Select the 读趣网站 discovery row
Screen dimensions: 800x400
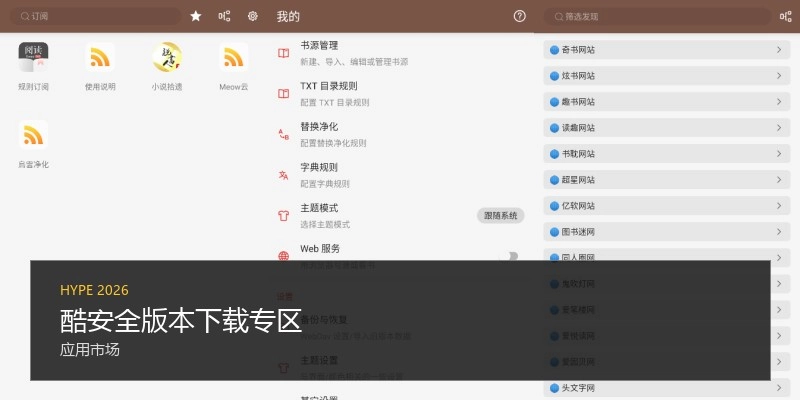click(x=667, y=128)
